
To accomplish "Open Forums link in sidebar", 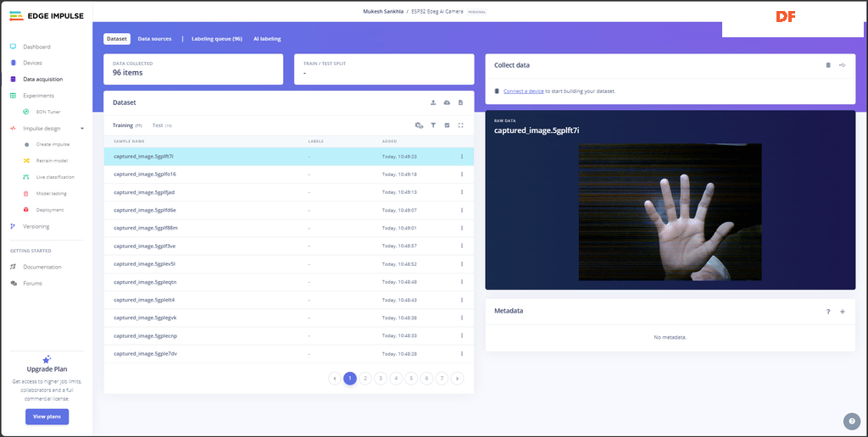I will [x=33, y=283].
